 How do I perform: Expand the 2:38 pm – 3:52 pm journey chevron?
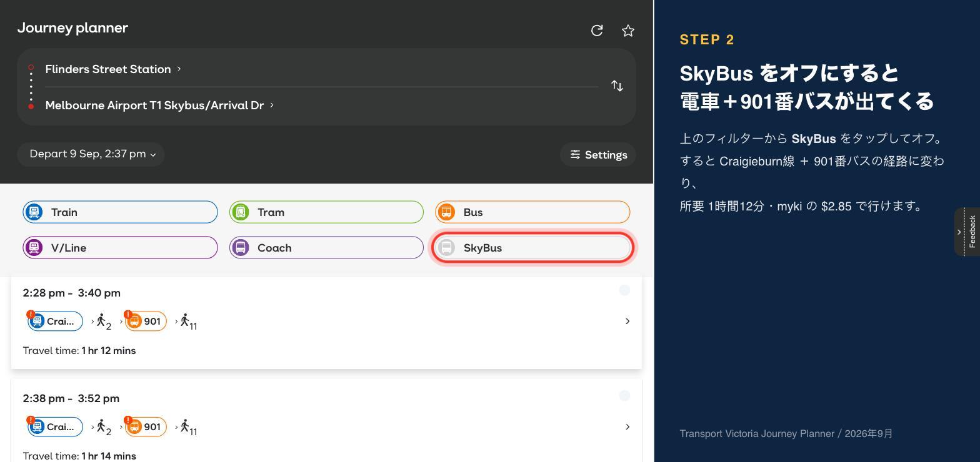coord(627,426)
